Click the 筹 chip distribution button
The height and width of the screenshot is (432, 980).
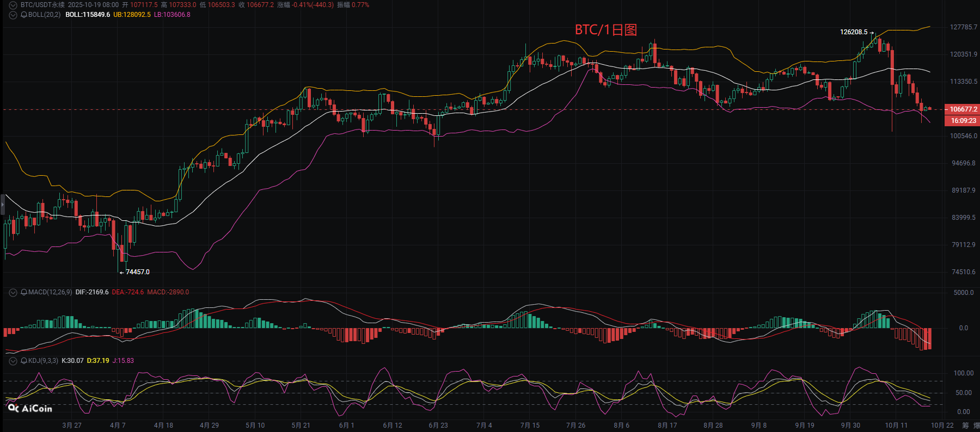point(965,425)
